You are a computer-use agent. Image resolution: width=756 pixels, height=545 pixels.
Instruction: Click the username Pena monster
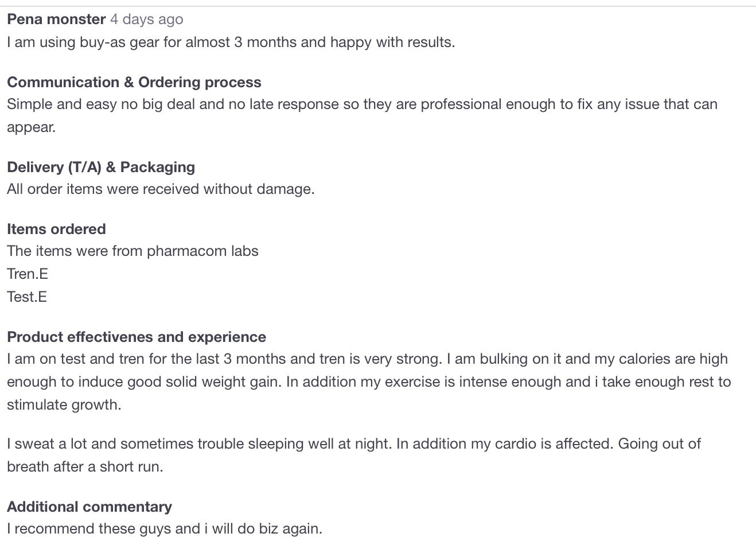pos(56,20)
